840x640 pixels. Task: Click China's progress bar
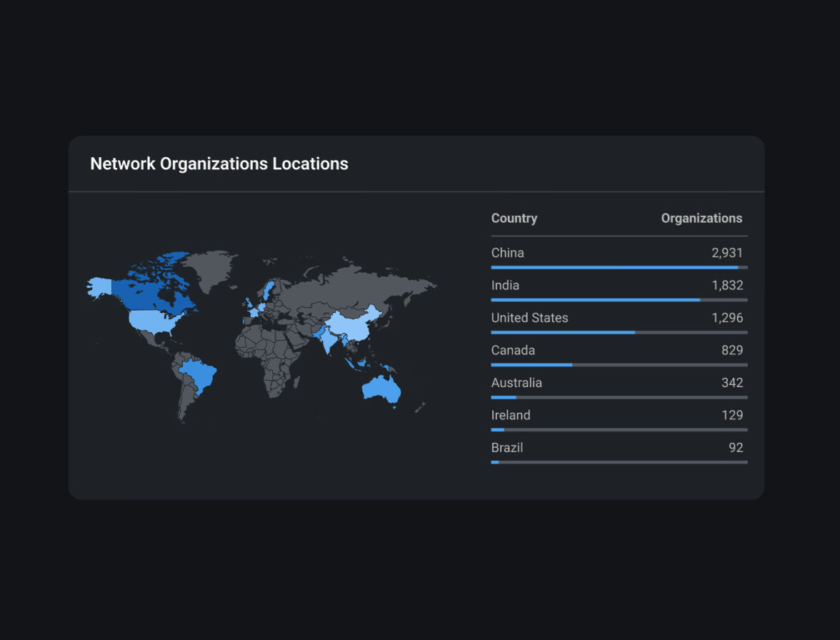[619, 267]
